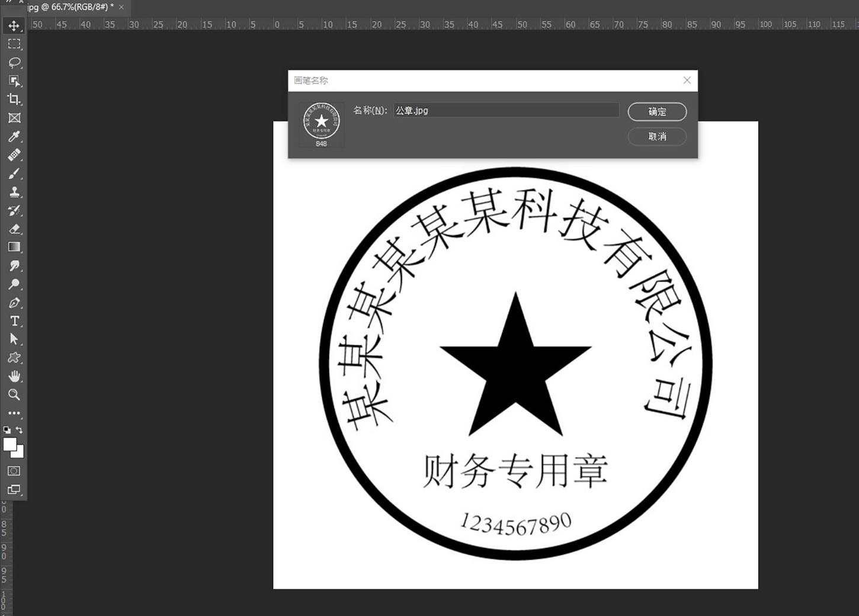The width and height of the screenshot is (859, 616).
Task: Cancel the 画笔名称 dialog
Action: point(656,137)
